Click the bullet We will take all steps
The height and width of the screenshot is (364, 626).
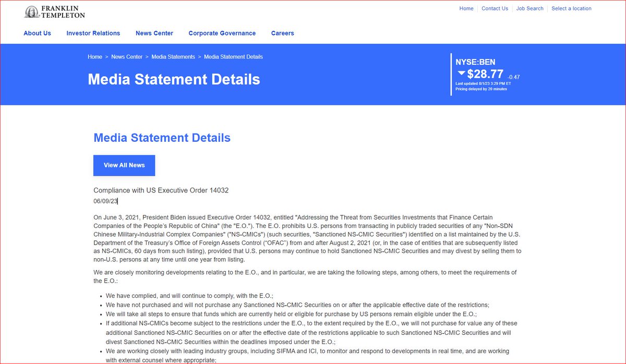pos(291,314)
